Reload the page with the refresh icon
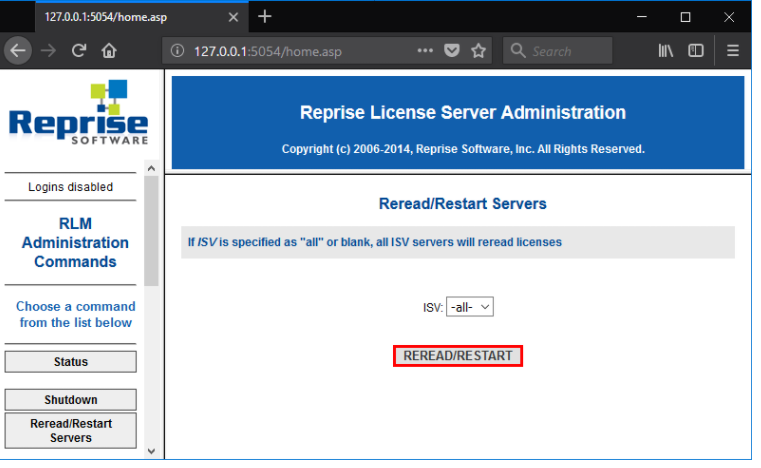The width and height of the screenshot is (761, 468). click(x=79, y=50)
